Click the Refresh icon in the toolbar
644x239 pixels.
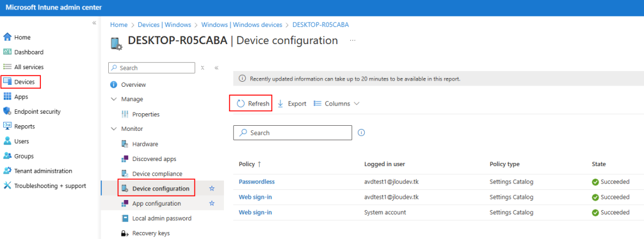241,104
